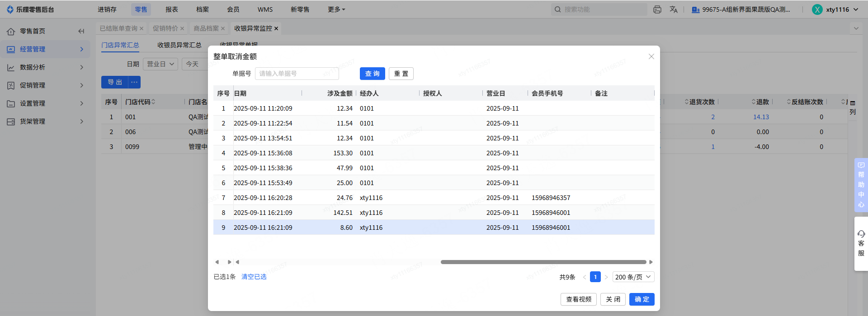This screenshot has width=868, height=316.
Task: Click the right arrow of horizontal scrollbar
Action: pos(651,262)
